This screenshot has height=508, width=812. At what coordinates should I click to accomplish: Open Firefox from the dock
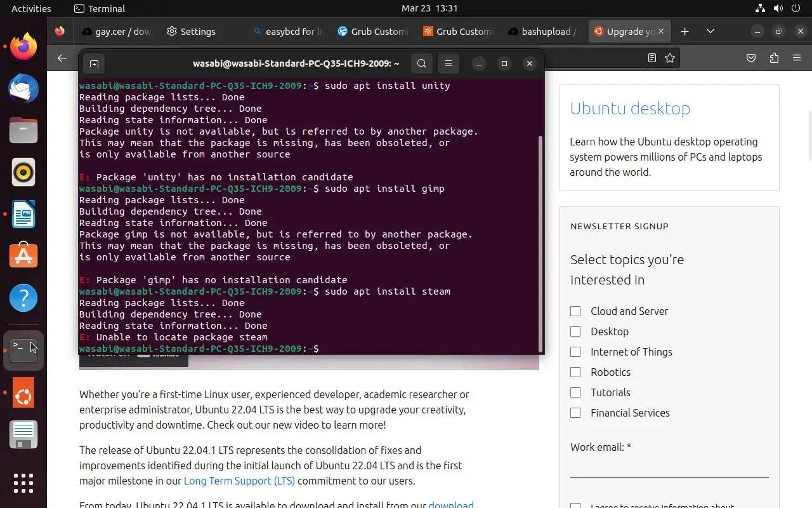tap(23, 47)
